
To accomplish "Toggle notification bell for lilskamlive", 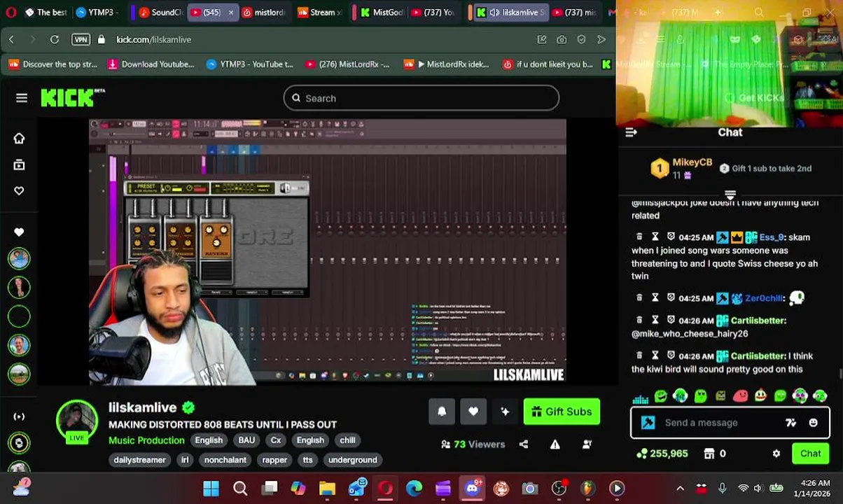I will (x=442, y=412).
